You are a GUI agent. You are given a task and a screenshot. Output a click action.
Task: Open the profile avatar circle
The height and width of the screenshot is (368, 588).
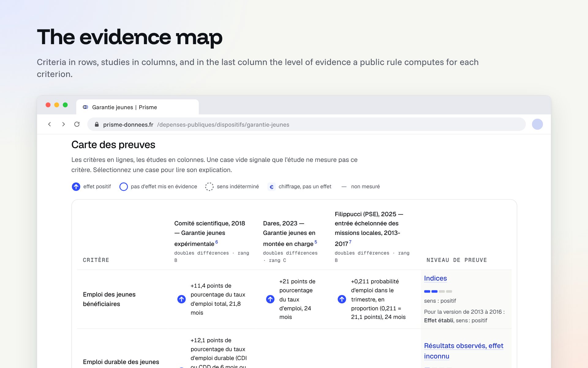pos(537,124)
